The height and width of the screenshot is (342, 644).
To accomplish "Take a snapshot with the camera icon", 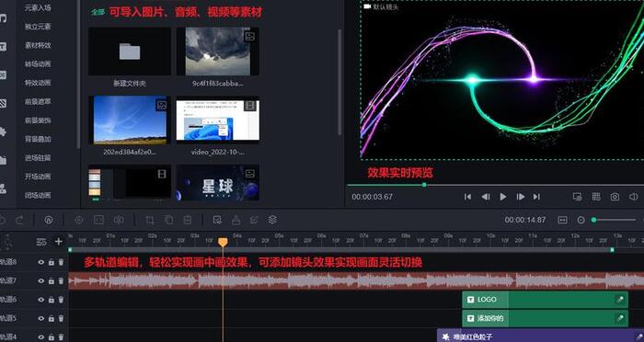I will tap(615, 197).
